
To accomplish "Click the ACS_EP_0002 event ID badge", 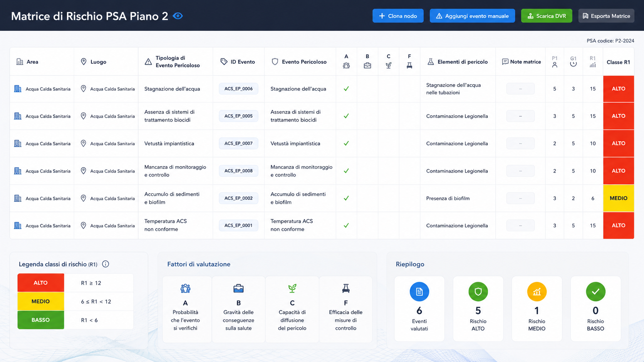I will [238, 198].
